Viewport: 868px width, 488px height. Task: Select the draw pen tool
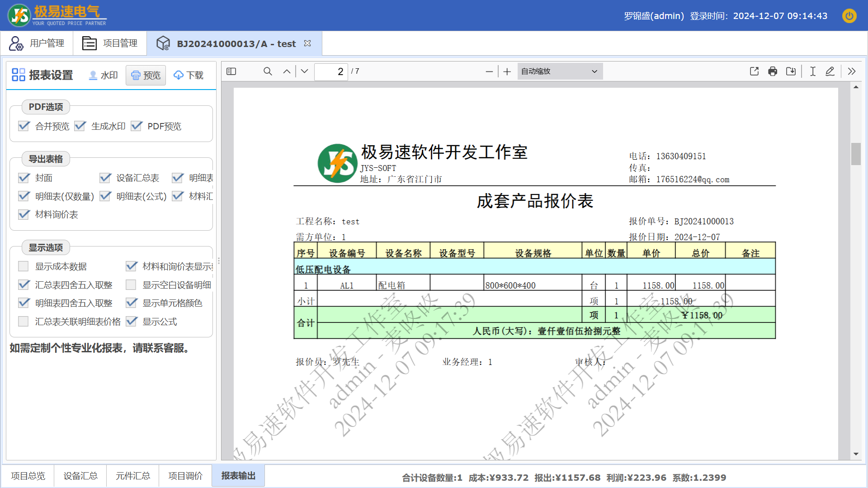(830, 71)
